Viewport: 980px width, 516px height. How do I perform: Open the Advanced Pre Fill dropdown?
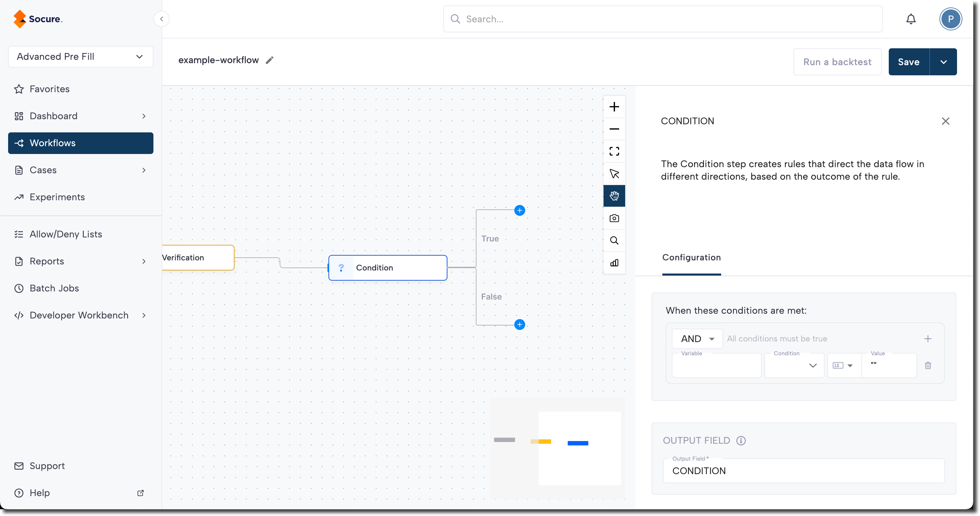click(81, 57)
